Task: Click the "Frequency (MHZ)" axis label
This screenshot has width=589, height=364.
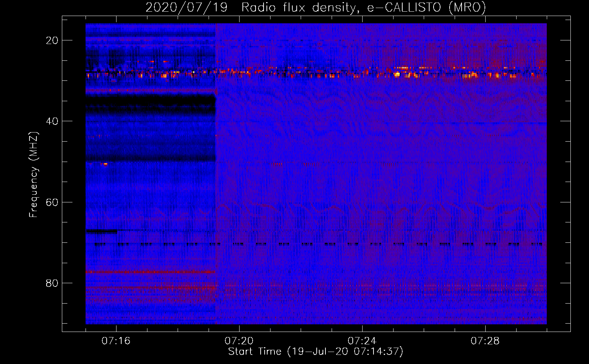Action: [33, 175]
